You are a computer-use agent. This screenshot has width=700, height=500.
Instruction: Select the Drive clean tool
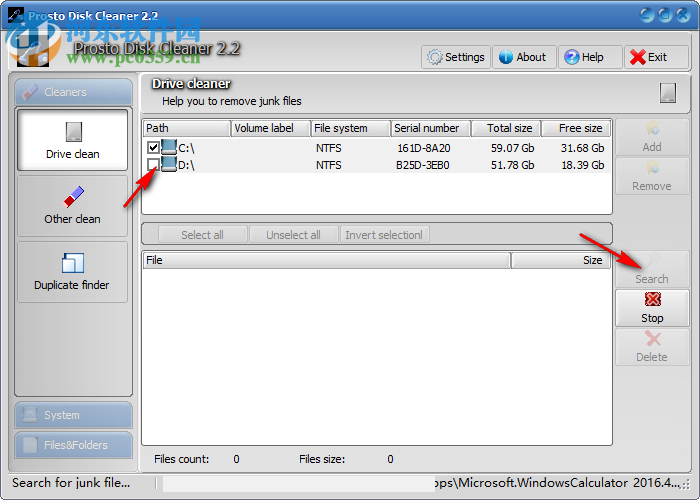click(x=73, y=140)
